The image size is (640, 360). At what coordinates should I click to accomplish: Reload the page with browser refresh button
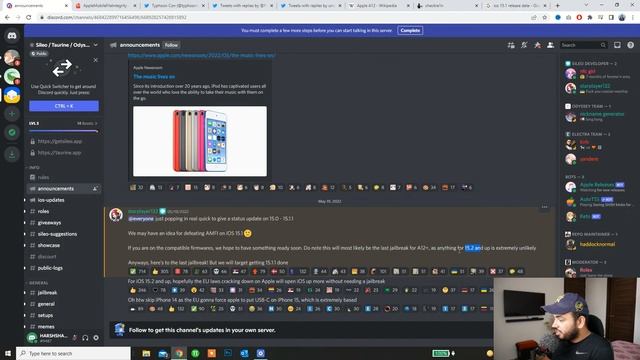(x=29, y=18)
